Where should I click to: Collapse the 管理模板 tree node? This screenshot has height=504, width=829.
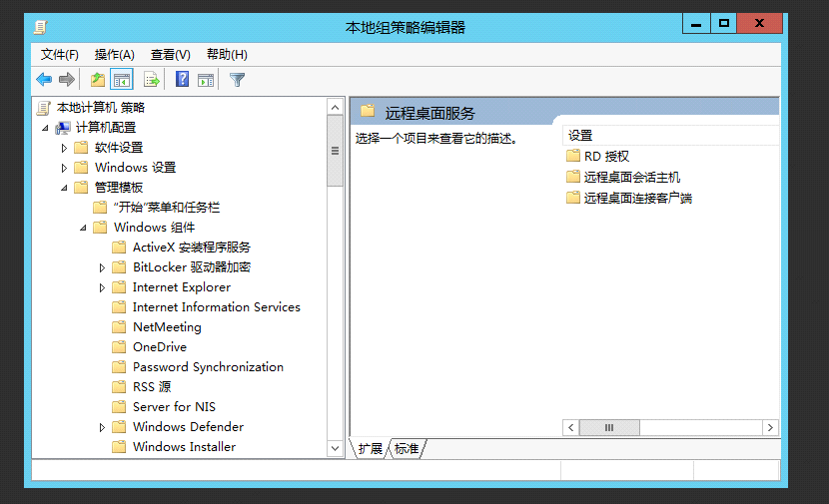point(65,188)
